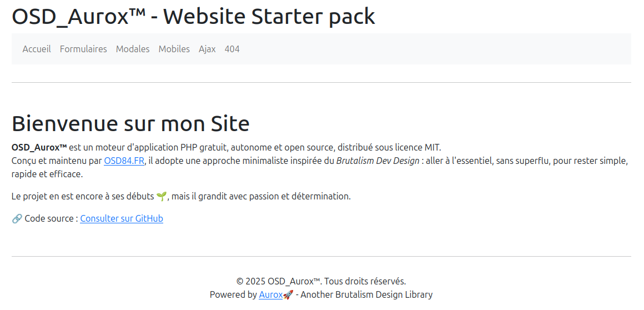Follow the OSD84.FR hyperlink

point(124,161)
